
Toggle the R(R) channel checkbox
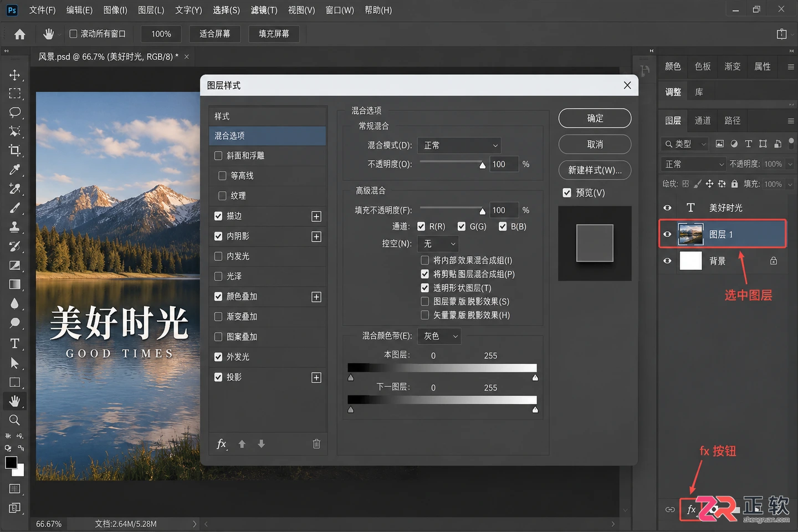(421, 226)
